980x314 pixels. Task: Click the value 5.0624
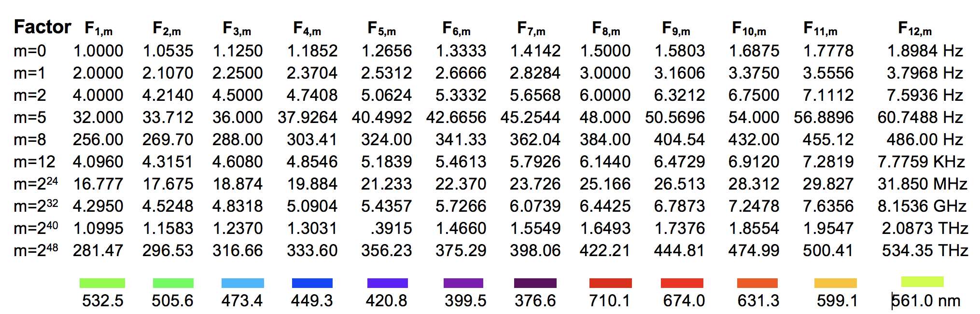point(387,95)
